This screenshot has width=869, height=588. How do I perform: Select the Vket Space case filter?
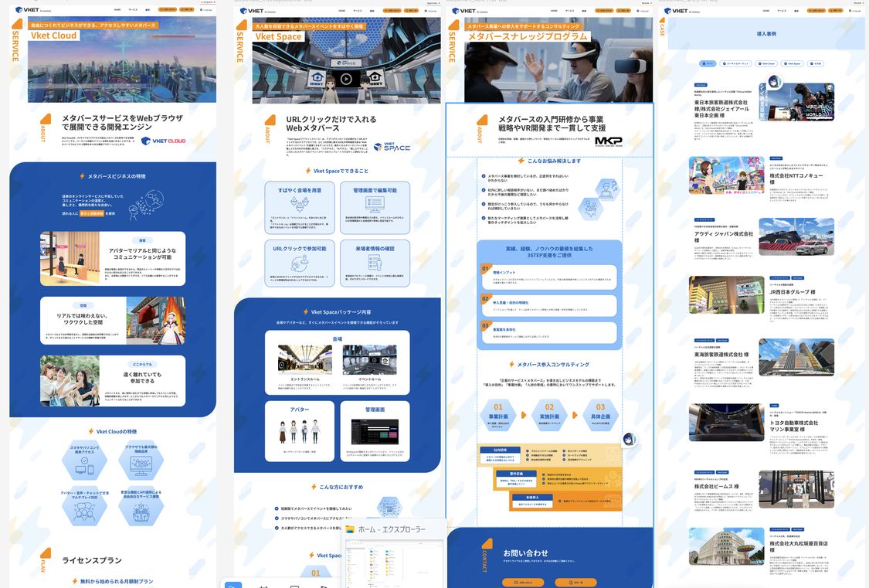coord(793,63)
